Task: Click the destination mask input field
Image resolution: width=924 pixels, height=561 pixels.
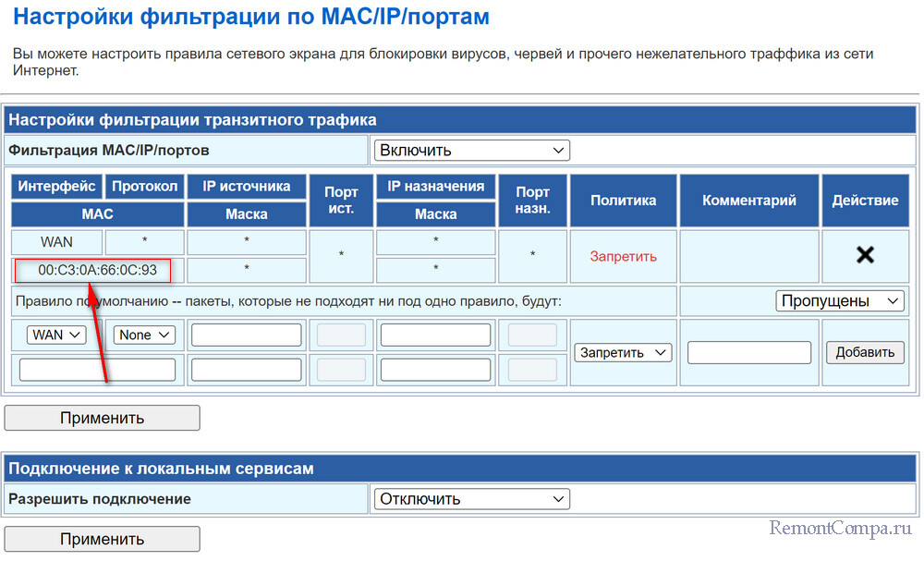Action: tap(435, 370)
